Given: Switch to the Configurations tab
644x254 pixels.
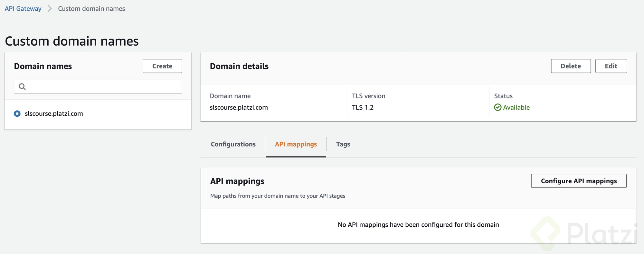Looking at the screenshot, I should pyautogui.click(x=233, y=144).
